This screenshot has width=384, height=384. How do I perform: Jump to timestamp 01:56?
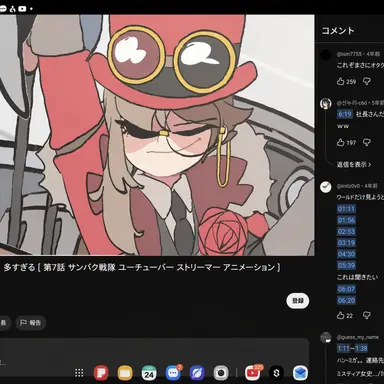click(346, 220)
